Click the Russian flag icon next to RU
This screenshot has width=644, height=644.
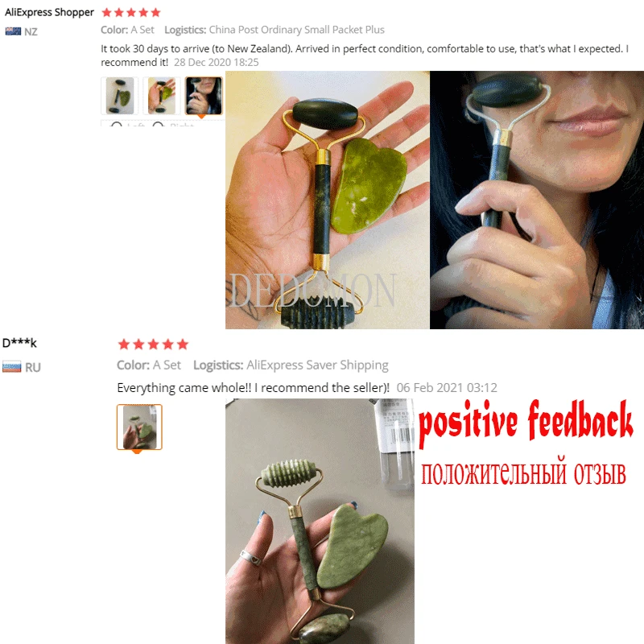11,366
